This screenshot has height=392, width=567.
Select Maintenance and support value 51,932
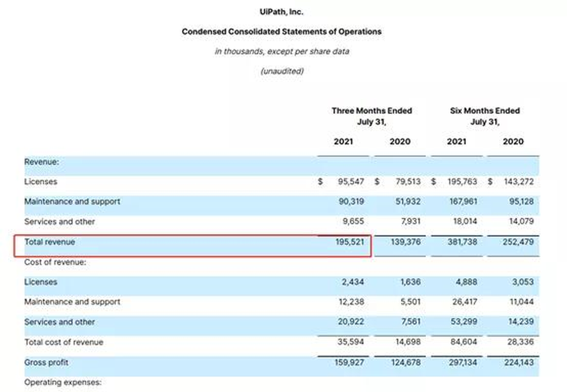408,201
